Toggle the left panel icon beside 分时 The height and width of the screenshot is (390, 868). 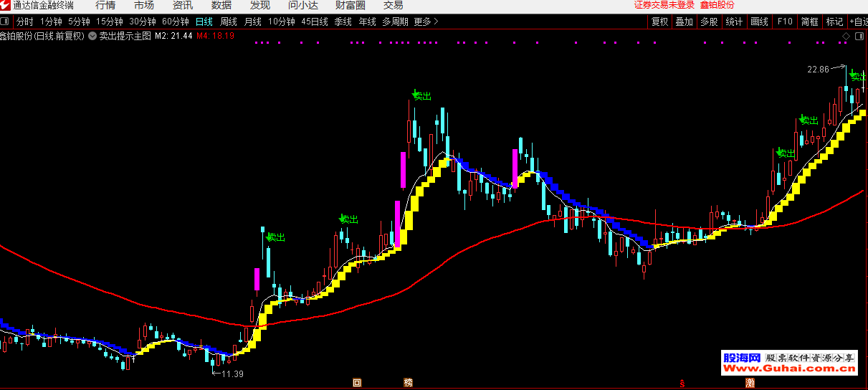tap(6, 22)
